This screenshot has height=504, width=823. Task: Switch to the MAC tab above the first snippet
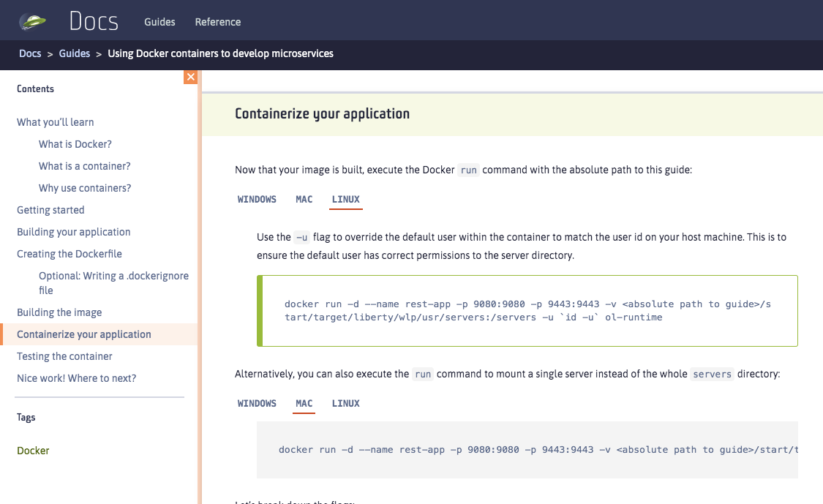click(x=304, y=199)
